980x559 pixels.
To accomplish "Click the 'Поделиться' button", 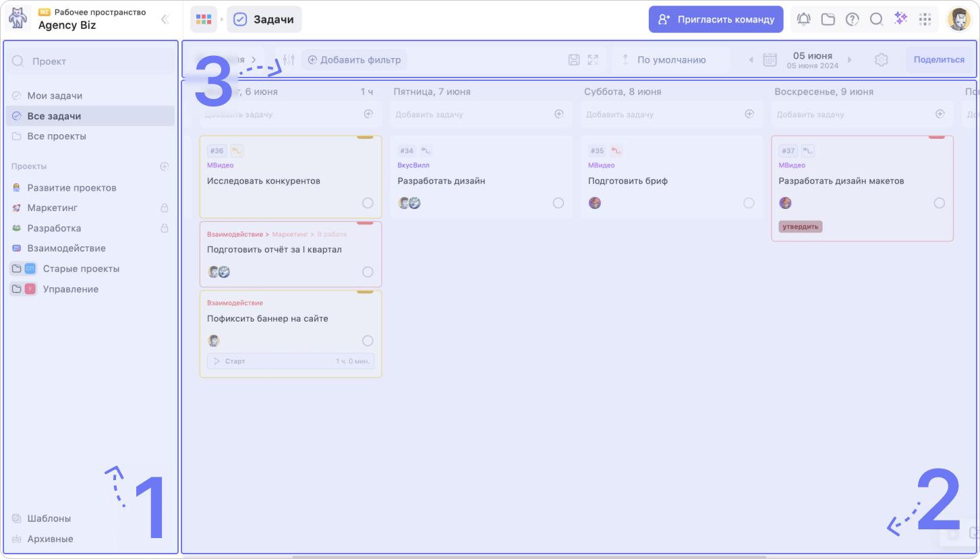I will [x=939, y=60].
